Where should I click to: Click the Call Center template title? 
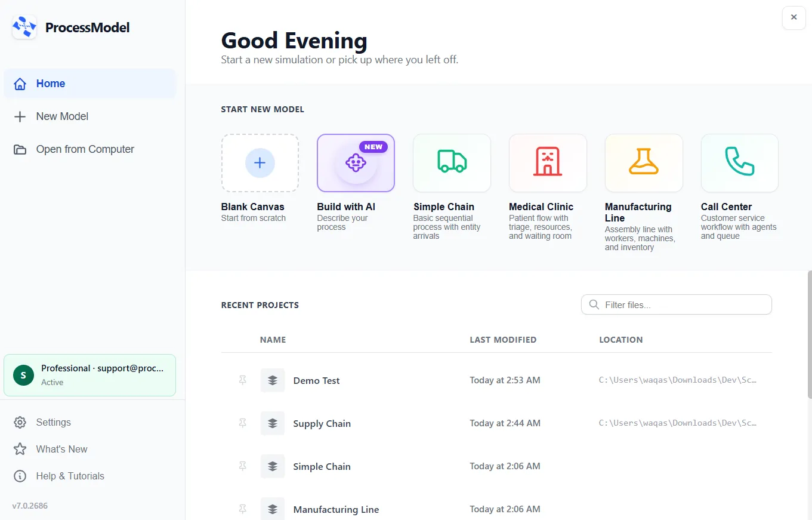pyautogui.click(x=727, y=207)
